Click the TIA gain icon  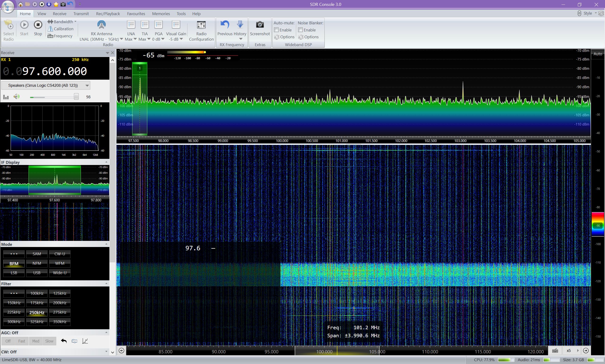[145, 25]
